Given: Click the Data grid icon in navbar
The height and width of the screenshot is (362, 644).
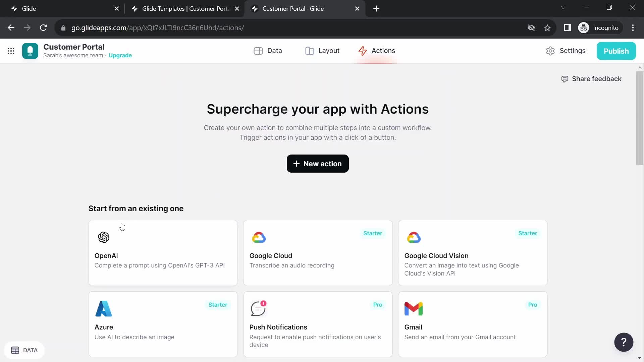Looking at the screenshot, I should pos(259,50).
